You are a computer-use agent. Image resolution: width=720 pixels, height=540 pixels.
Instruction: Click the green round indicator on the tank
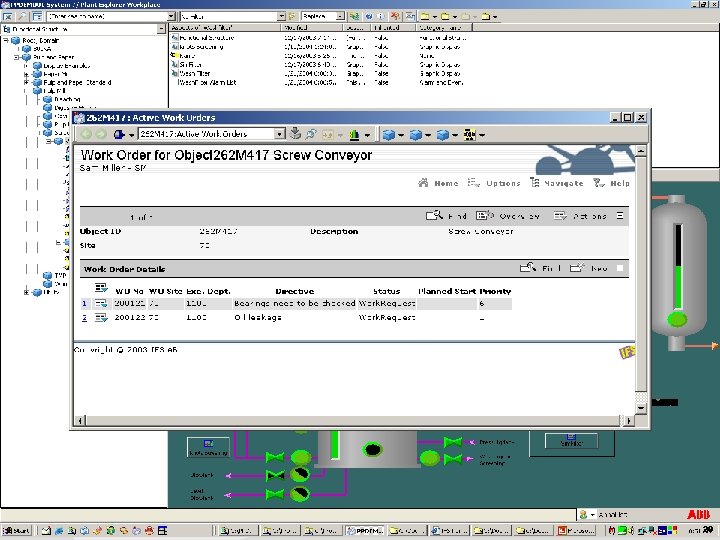pyautogui.click(x=677, y=319)
